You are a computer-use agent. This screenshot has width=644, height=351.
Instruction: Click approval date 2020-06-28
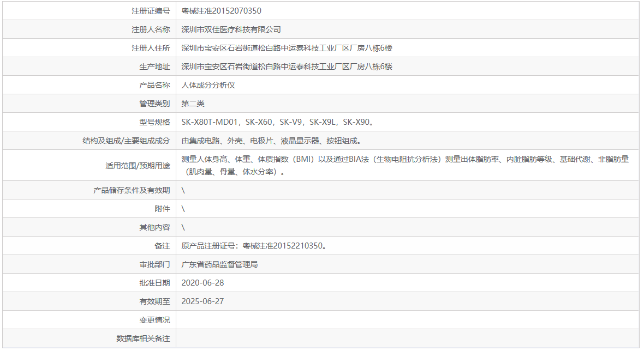(202, 282)
